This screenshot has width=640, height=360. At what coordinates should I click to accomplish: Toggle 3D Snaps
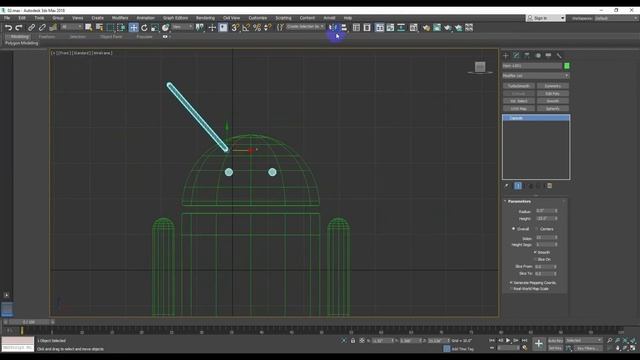coord(235,27)
